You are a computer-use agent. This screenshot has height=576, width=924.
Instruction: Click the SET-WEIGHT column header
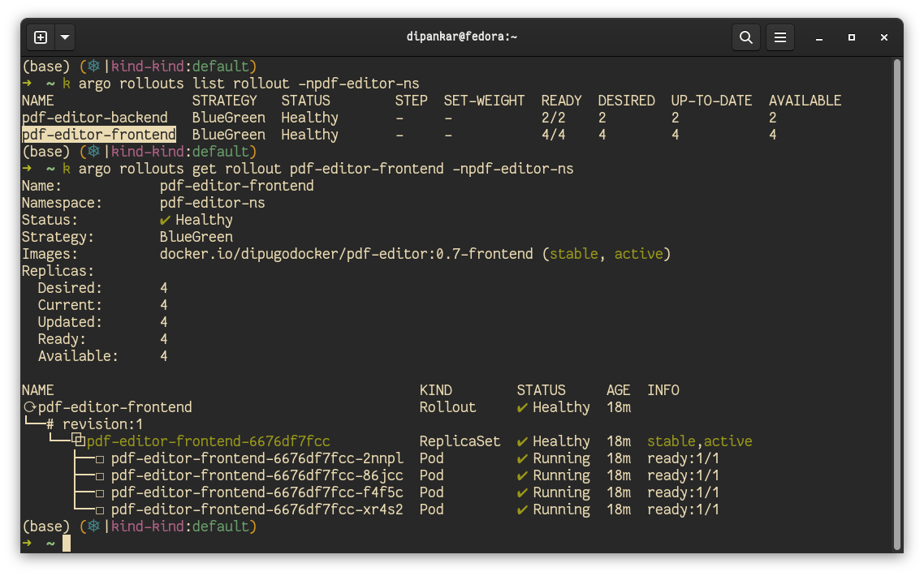point(484,101)
